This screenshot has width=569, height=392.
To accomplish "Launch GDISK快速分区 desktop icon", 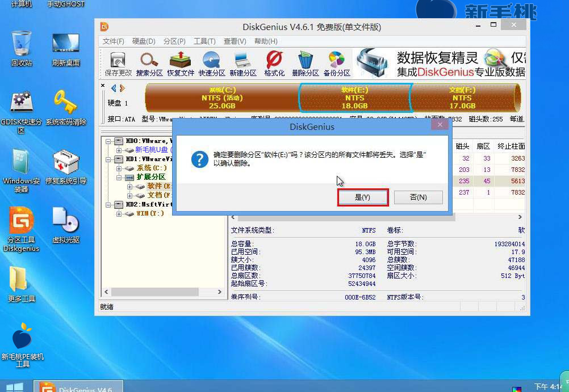I will [x=22, y=112].
